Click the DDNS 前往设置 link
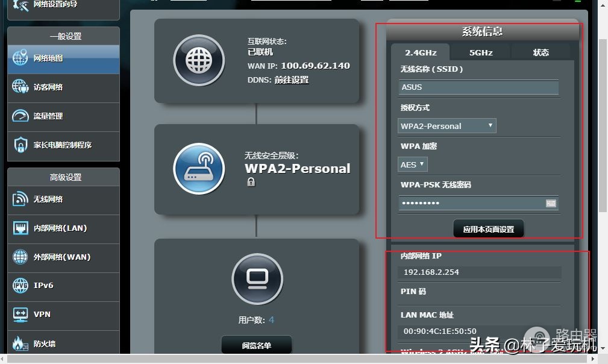Screen dimensions: 608x364 292,80
